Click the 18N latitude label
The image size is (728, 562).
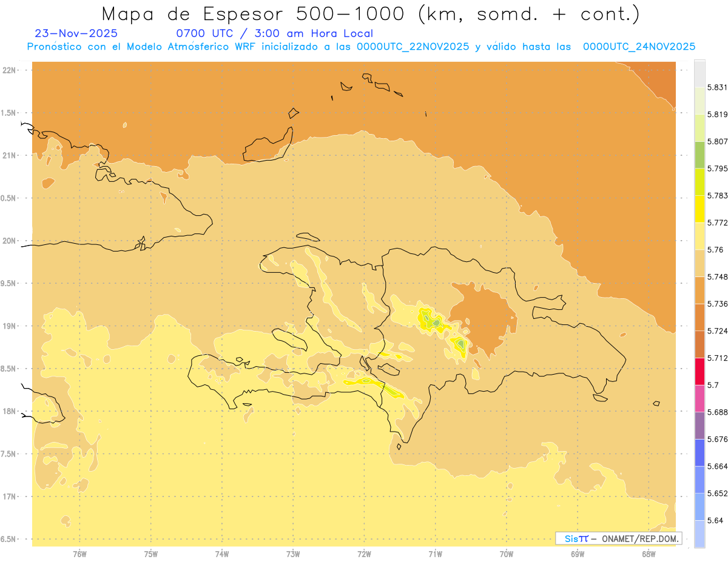click(x=10, y=411)
